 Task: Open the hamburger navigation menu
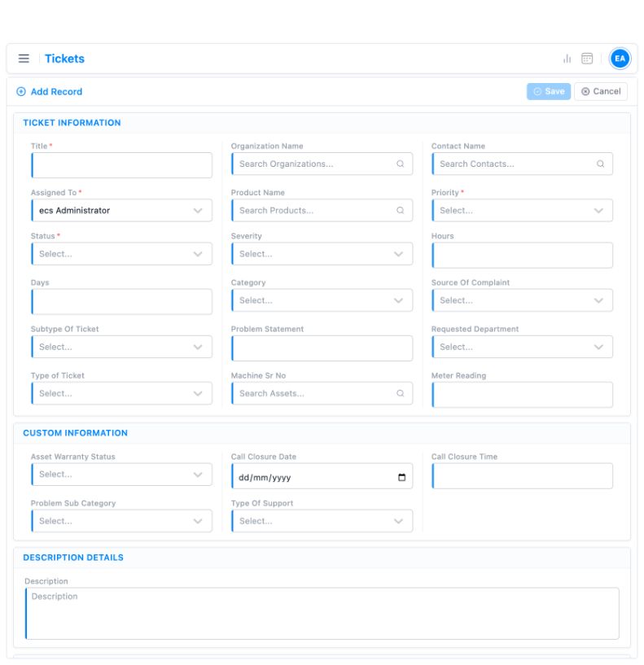click(24, 59)
